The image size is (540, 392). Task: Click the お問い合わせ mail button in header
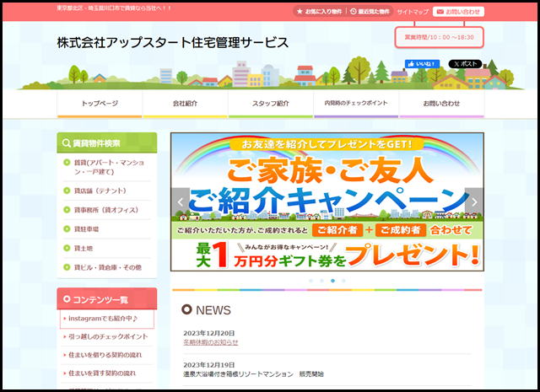(x=458, y=12)
